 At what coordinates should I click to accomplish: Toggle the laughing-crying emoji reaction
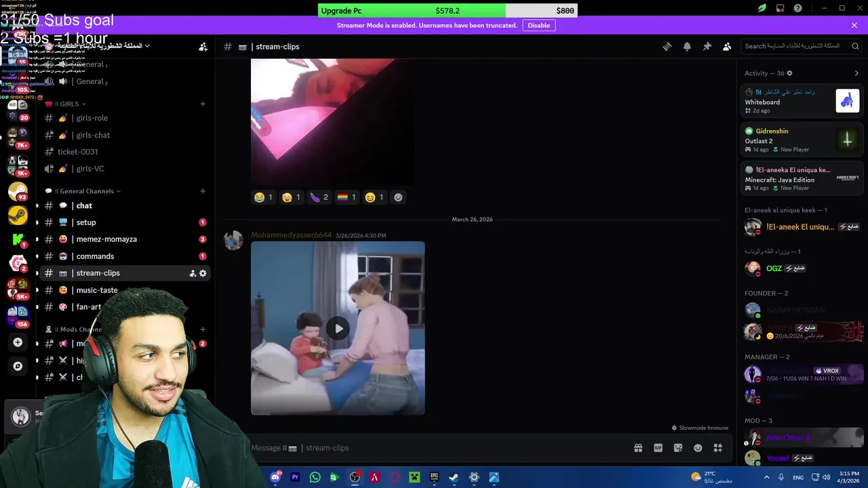click(x=263, y=197)
